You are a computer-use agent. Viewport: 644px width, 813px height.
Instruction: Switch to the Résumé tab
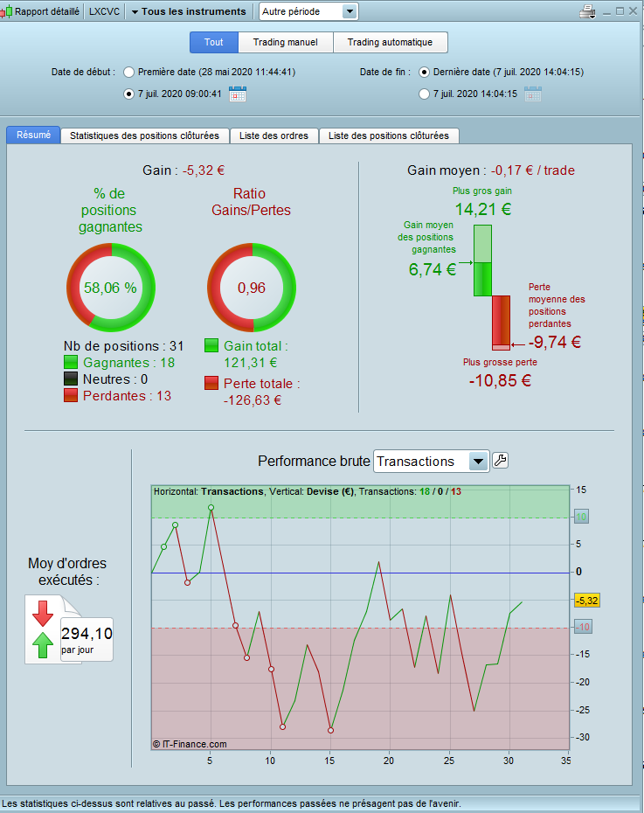click(x=34, y=135)
